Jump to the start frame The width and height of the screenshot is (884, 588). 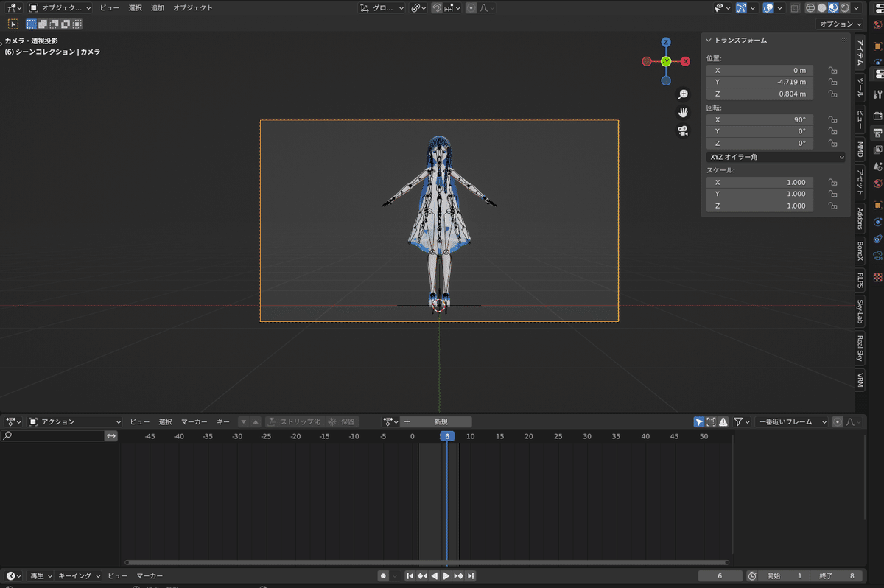[410, 575]
